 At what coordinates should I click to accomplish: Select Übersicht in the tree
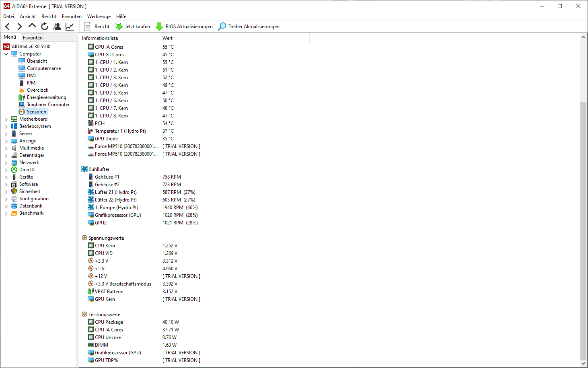pyautogui.click(x=37, y=61)
